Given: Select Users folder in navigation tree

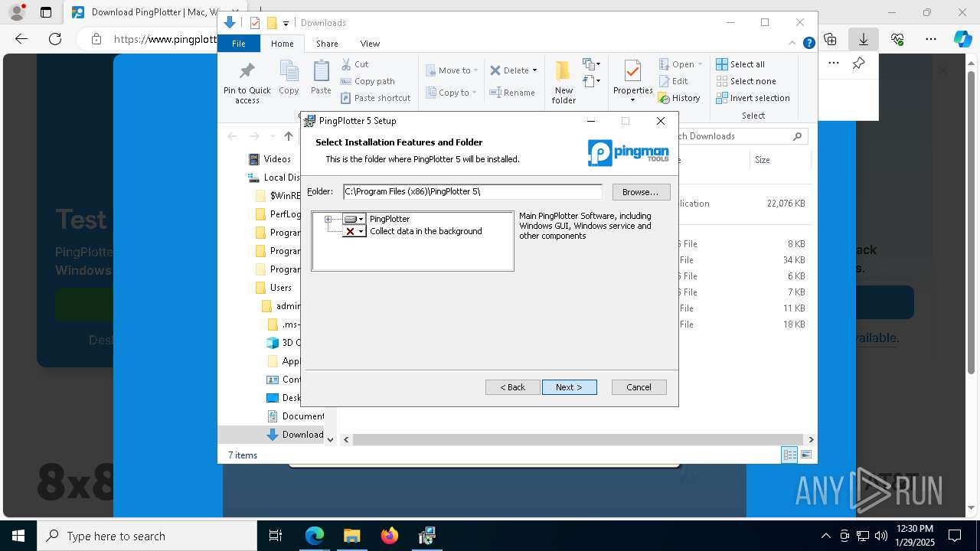Looking at the screenshot, I should click(273, 288).
